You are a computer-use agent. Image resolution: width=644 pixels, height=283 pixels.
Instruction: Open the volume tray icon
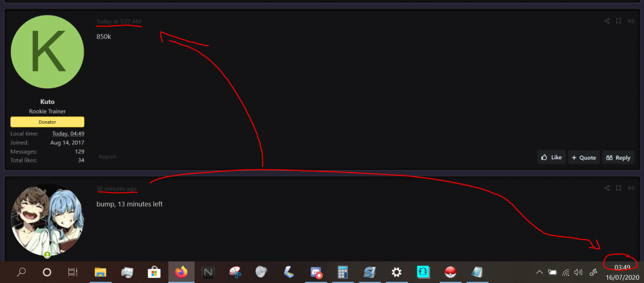[x=578, y=272]
